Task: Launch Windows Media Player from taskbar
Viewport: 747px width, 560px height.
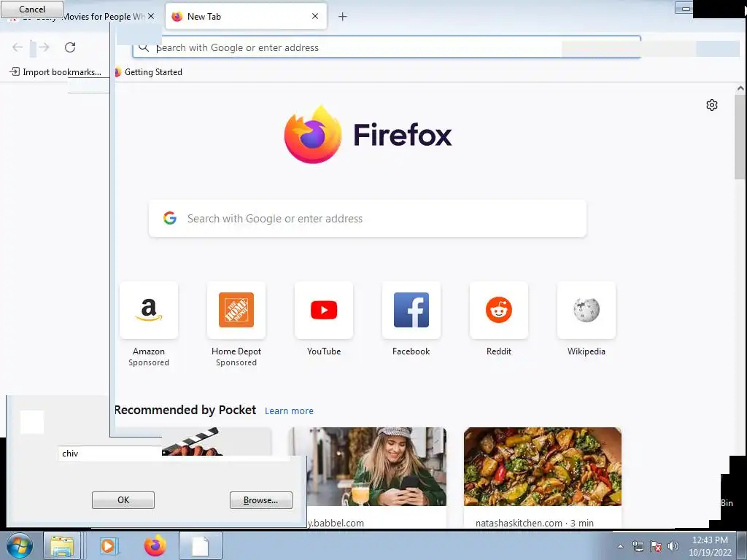Action: [x=109, y=545]
